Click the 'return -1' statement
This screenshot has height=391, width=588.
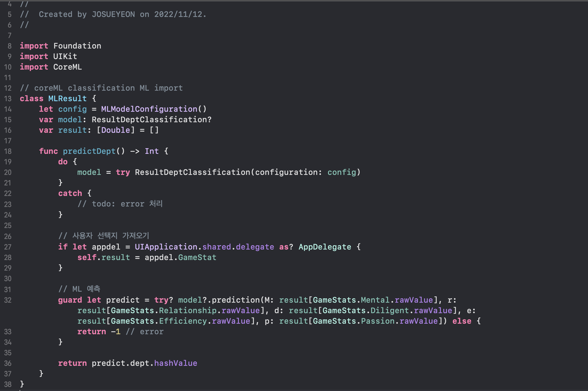point(99,332)
